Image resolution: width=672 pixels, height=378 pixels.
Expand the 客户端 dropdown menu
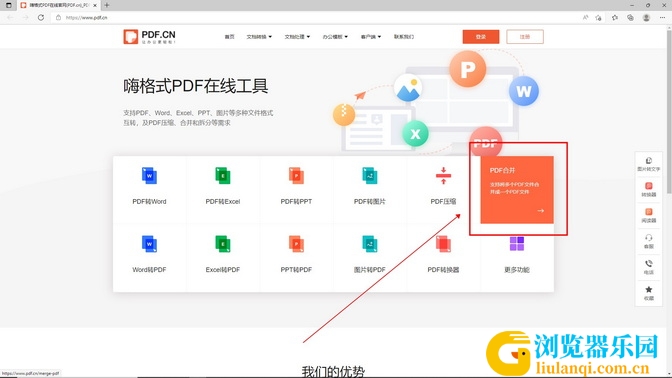click(x=371, y=37)
